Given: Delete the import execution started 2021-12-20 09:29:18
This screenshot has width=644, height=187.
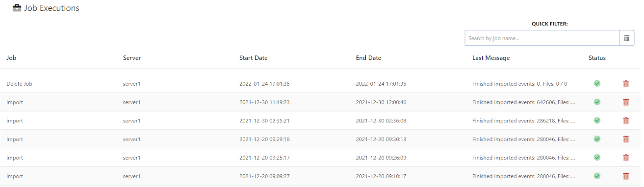Looking at the screenshot, I should (x=626, y=140).
